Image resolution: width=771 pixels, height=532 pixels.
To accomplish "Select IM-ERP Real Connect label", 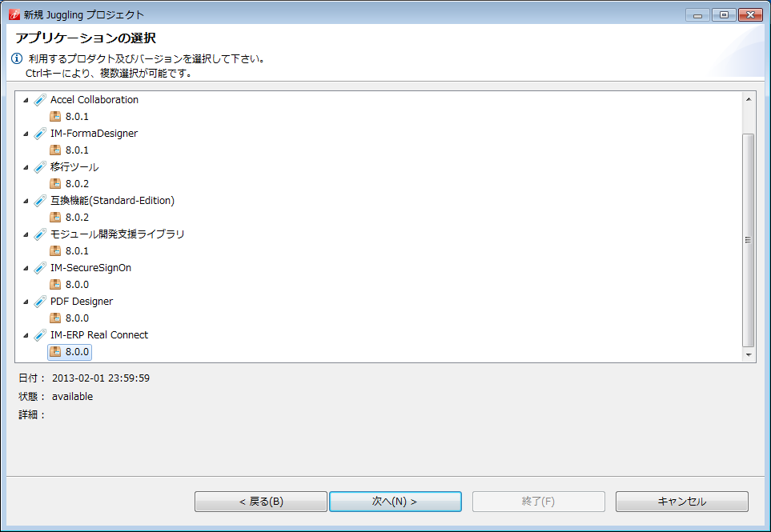I will 99,335.
